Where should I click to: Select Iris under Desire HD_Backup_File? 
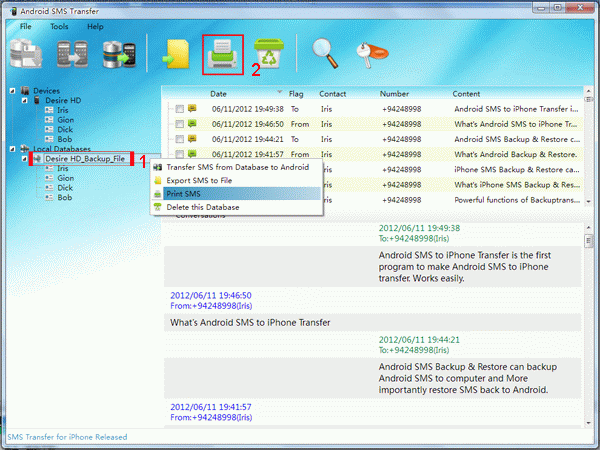tap(63, 168)
